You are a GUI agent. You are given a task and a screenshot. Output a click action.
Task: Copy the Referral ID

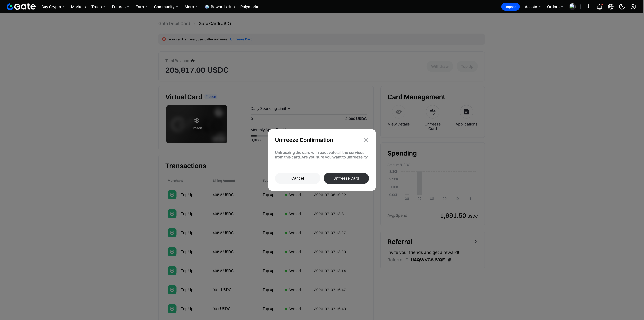pos(449,260)
